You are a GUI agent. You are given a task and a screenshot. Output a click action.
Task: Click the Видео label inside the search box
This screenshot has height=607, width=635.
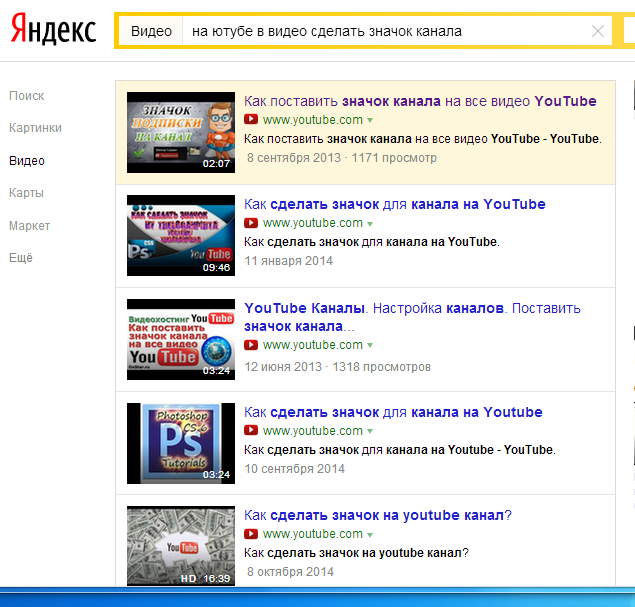pos(151,31)
